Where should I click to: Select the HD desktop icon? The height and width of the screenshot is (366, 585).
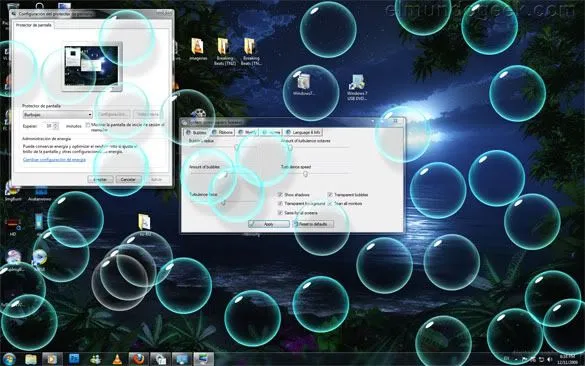13,226
